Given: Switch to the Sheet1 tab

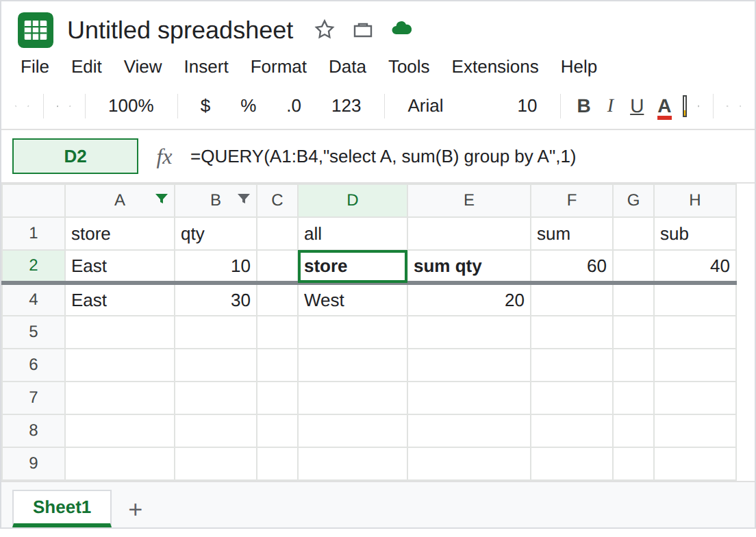Looking at the screenshot, I should 62,508.
